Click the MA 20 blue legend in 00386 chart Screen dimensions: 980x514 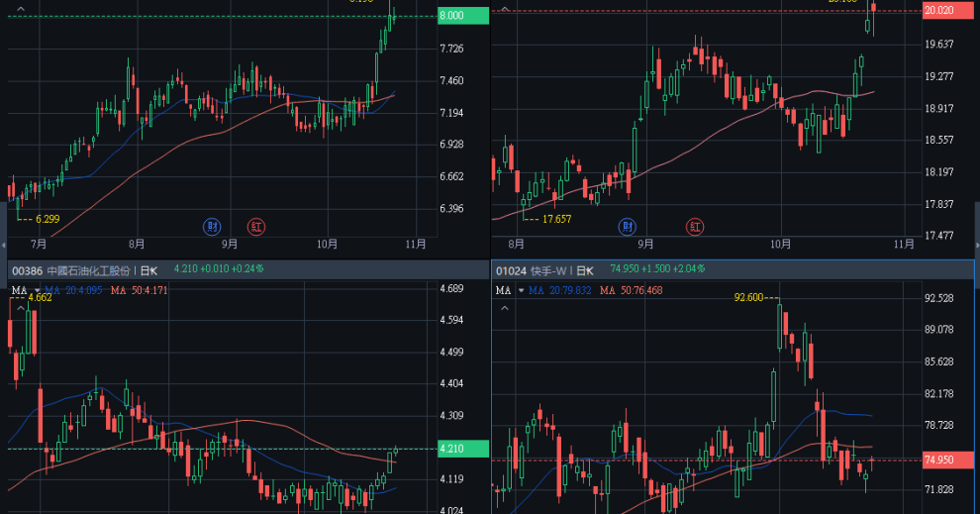pyautogui.click(x=72, y=290)
